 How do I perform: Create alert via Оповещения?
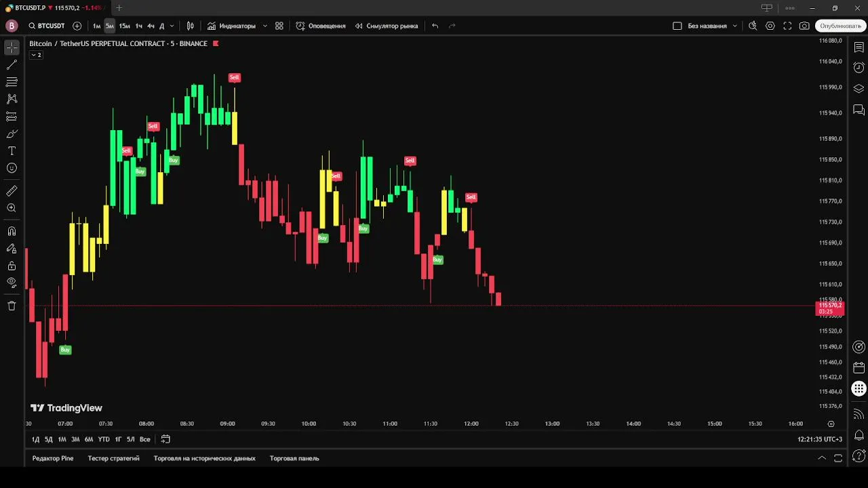321,26
